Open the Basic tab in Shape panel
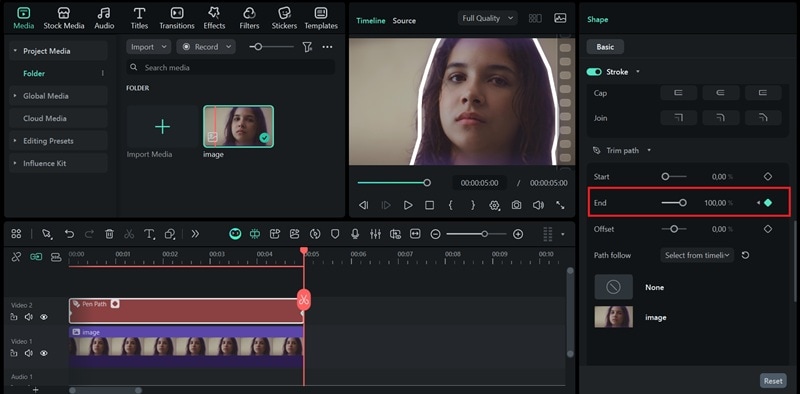The height and width of the screenshot is (394, 800). 605,47
